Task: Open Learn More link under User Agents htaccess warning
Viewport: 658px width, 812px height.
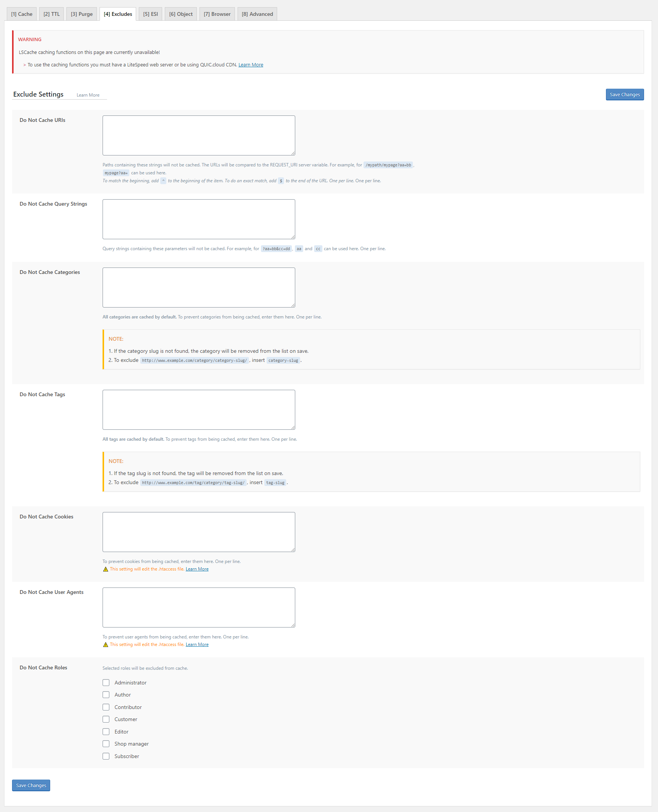Action: click(x=197, y=644)
